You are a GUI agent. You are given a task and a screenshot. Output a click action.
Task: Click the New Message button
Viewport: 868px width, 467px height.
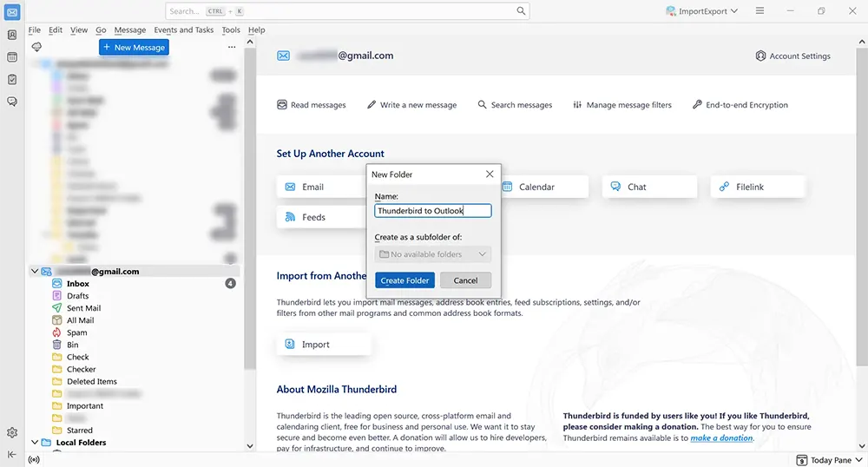(x=134, y=48)
